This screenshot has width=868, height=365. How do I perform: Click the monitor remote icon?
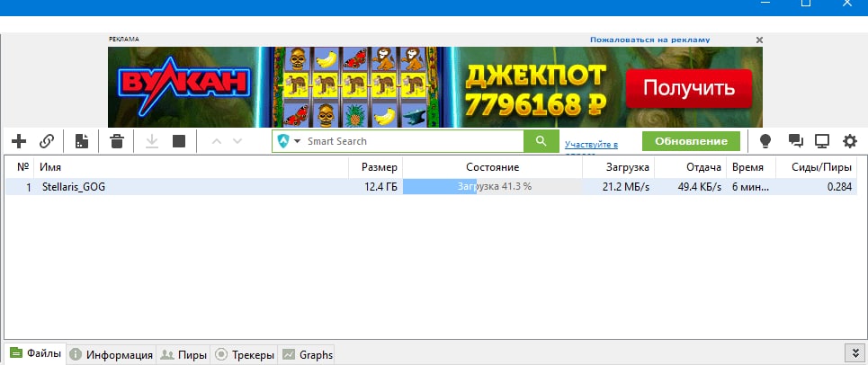pos(822,141)
